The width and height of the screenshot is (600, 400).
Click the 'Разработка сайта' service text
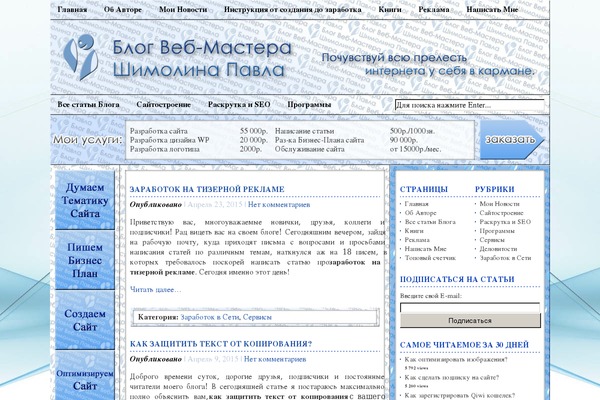click(x=158, y=131)
